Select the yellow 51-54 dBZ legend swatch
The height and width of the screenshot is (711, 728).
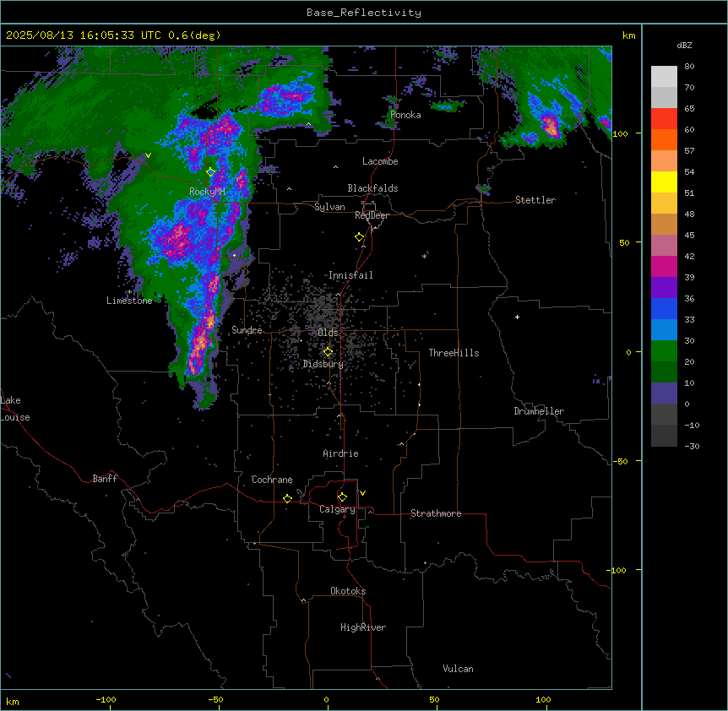664,182
